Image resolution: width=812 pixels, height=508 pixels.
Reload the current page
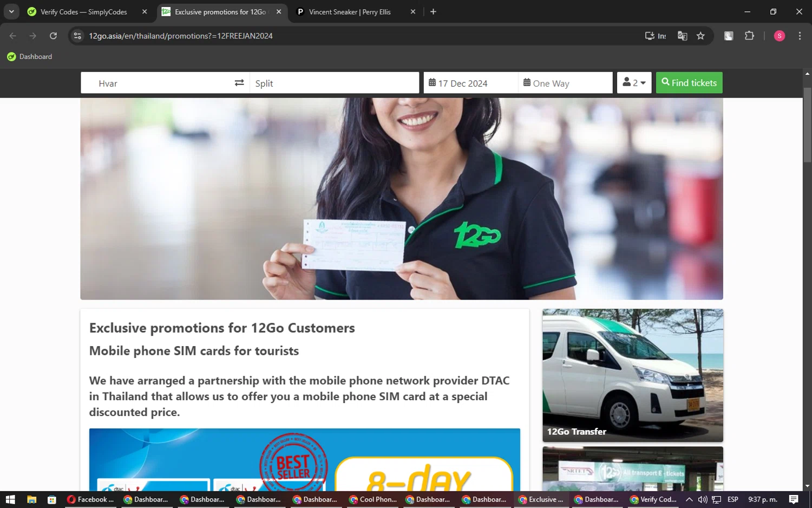coord(53,36)
